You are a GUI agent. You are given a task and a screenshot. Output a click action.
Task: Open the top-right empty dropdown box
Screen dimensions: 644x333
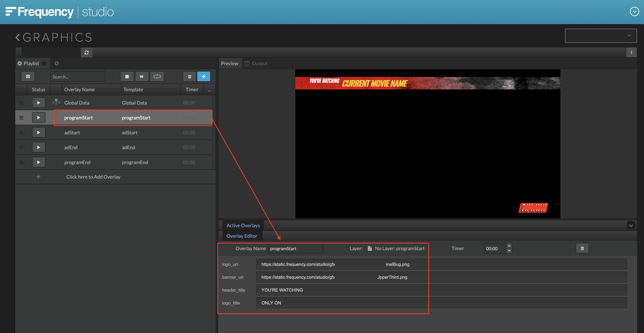[600, 36]
